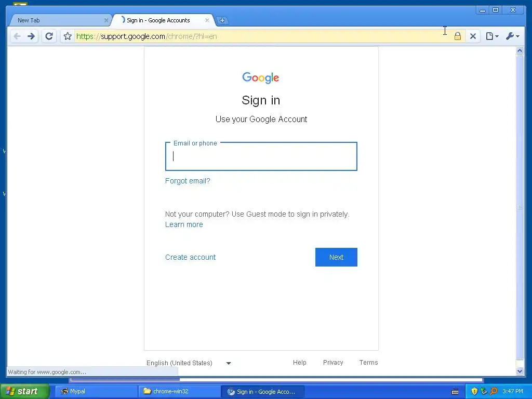
Task: Minimize the browser window
Action: click(482, 10)
